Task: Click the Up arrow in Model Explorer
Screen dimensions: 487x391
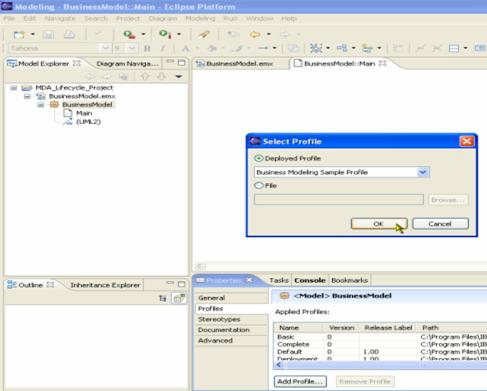Action: [x=145, y=77]
